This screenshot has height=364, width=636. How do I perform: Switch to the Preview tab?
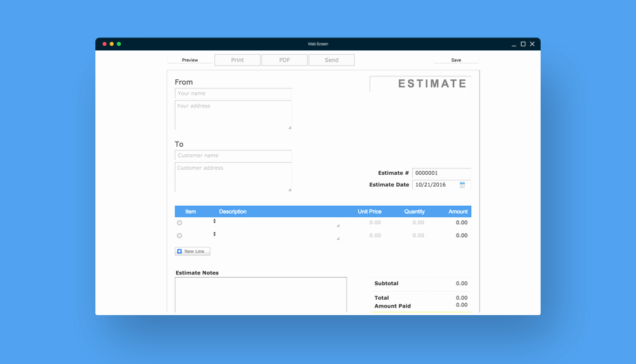[190, 60]
